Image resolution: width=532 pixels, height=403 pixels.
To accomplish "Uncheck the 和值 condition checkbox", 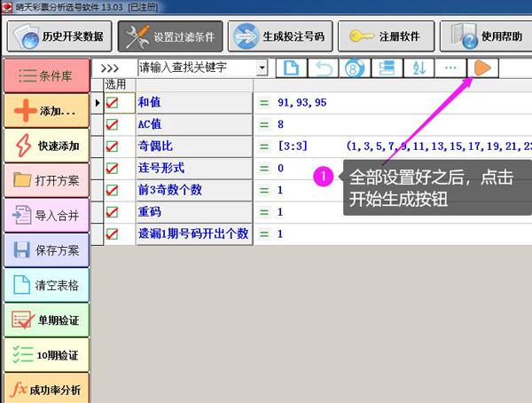I will pyautogui.click(x=112, y=103).
